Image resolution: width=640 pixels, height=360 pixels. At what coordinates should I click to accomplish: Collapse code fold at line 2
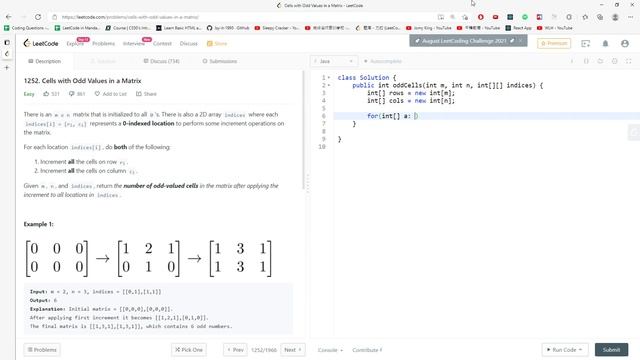click(x=329, y=85)
